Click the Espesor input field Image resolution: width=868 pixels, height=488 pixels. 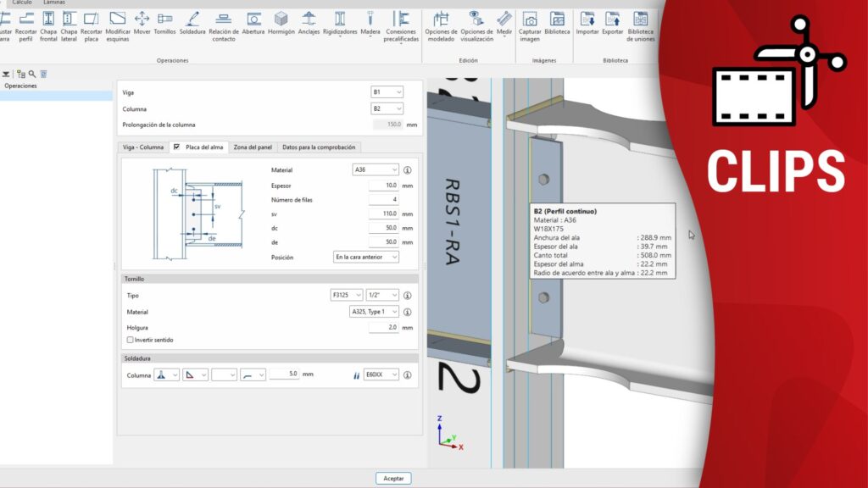pos(383,185)
